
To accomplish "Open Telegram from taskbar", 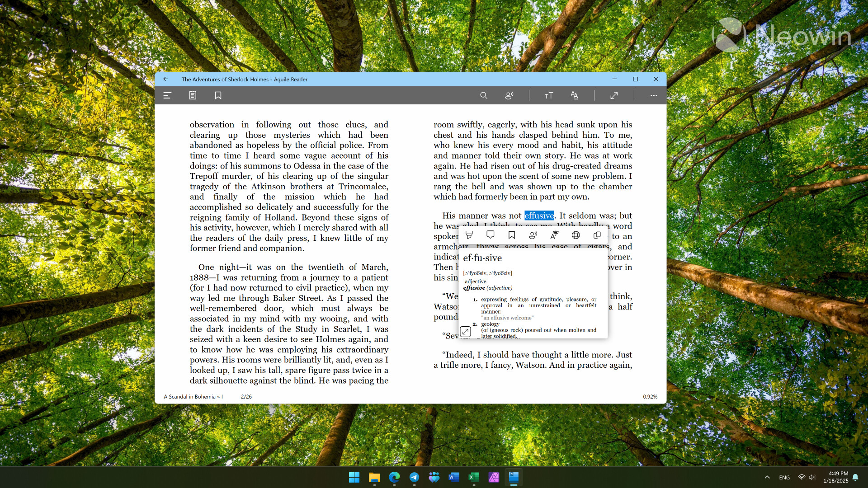I will 414,477.
